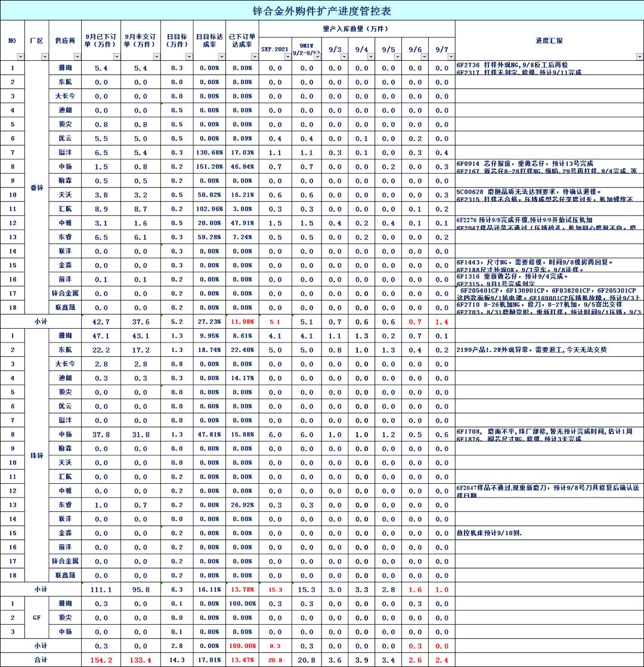Click the 数控机床预计9/10到 progress note cell
This screenshot has height=667, width=644.
(x=549, y=533)
